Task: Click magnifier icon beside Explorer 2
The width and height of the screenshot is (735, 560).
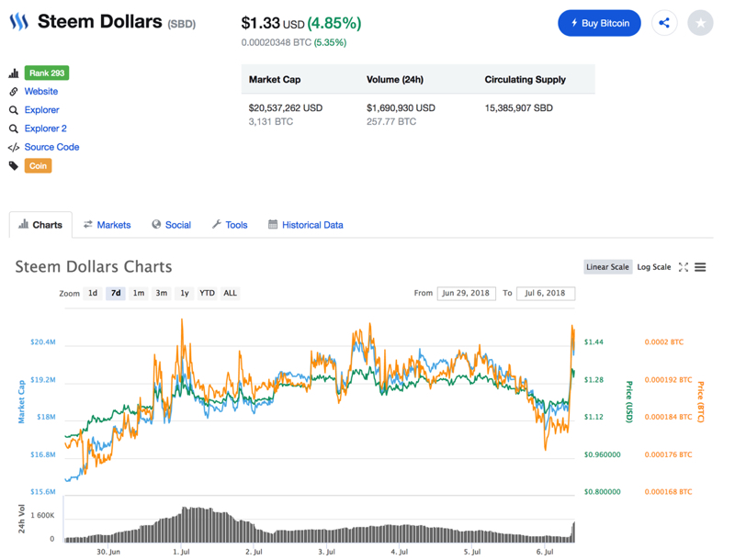Action: tap(14, 129)
